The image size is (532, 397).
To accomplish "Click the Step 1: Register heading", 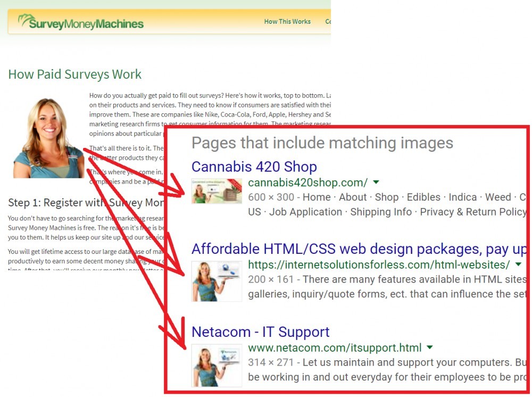I will [x=86, y=203].
